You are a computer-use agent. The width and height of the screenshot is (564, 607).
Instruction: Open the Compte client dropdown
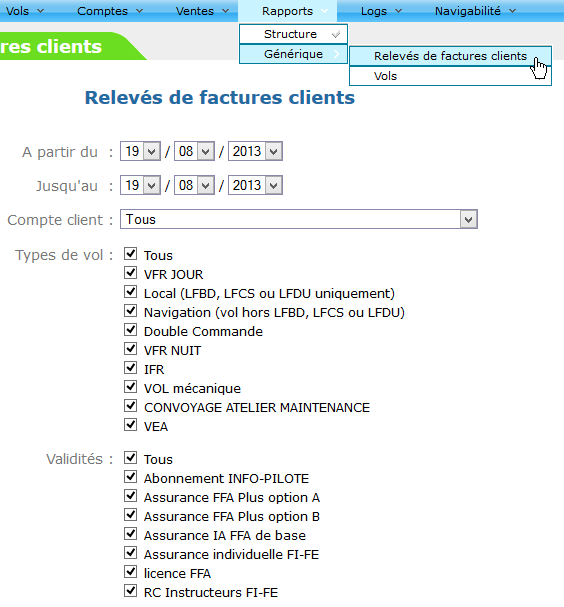[x=298, y=219]
